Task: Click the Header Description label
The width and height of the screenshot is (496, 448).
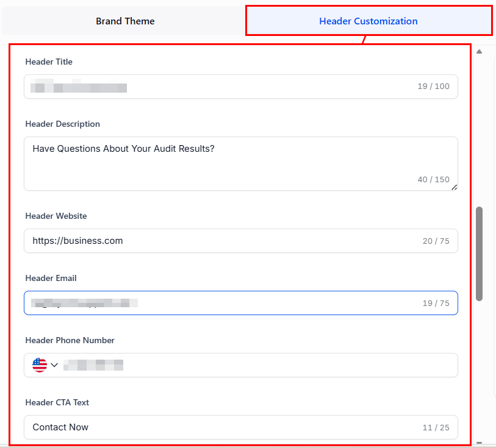Action: (x=63, y=124)
